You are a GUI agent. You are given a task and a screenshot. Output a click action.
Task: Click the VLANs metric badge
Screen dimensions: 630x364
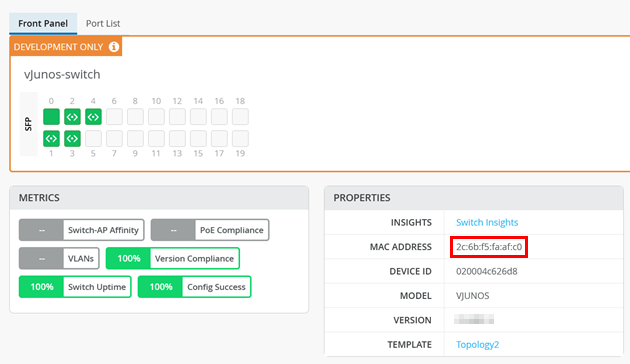pyautogui.click(x=59, y=258)
